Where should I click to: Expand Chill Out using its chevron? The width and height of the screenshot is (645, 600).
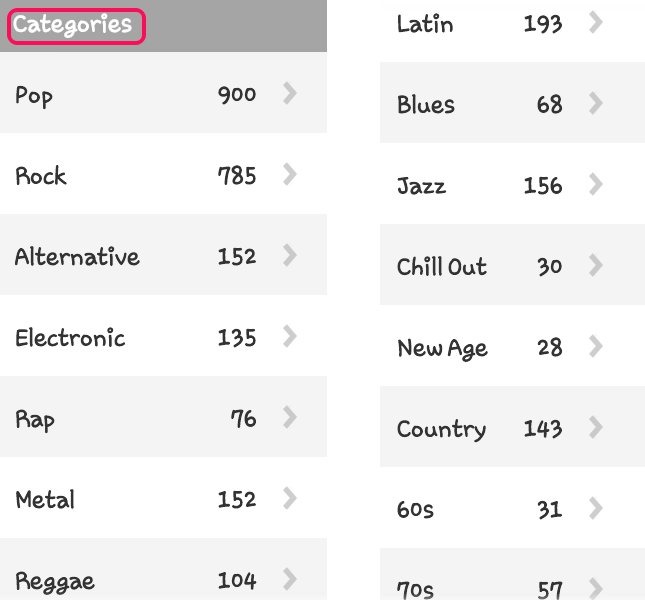[x=596, y=266]
